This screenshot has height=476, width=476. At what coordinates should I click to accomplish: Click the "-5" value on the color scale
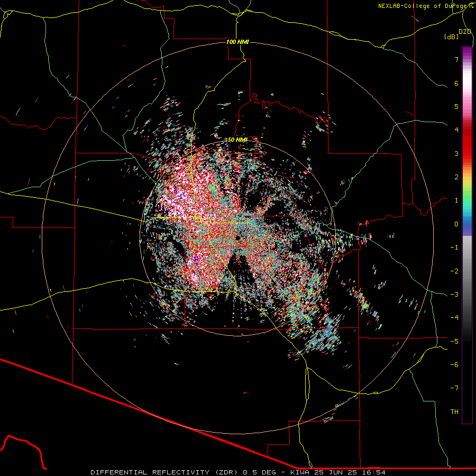coord(454,342)
